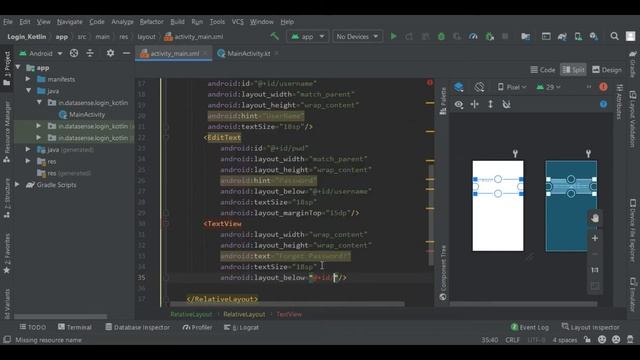The height and width of the screenshot is (360, 640).
Task: Expand the manifests folder
Action: (x=28, y=79)
